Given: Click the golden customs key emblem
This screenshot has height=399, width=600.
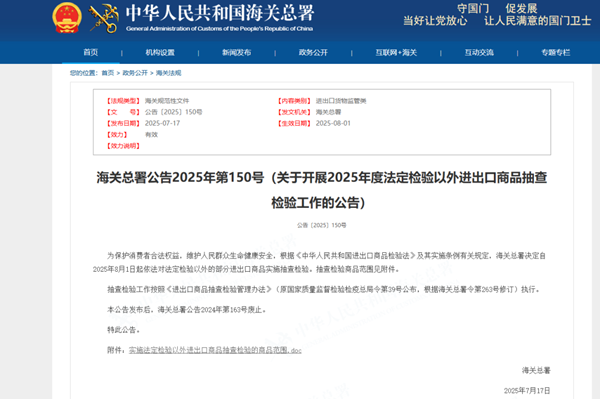Looking at the screenshot, I should pos(103,18).
